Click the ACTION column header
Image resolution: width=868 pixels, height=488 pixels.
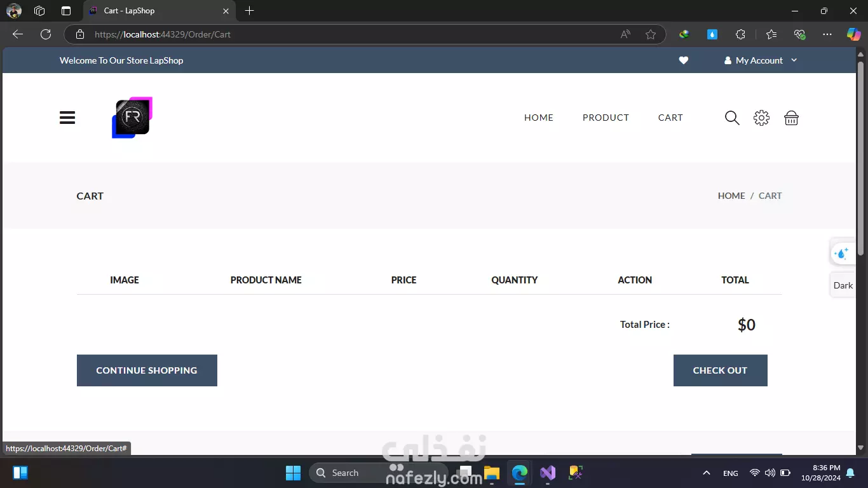tap(635, 280)
